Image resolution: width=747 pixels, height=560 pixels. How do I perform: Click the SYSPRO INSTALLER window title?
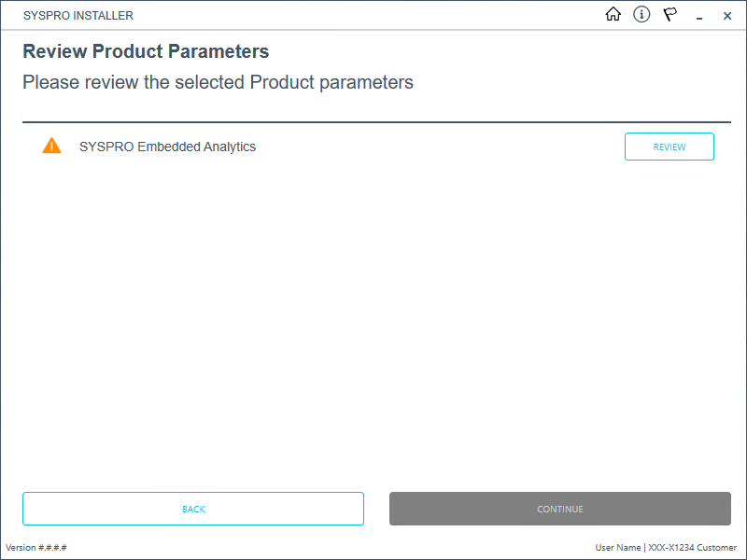click(78, 16)
